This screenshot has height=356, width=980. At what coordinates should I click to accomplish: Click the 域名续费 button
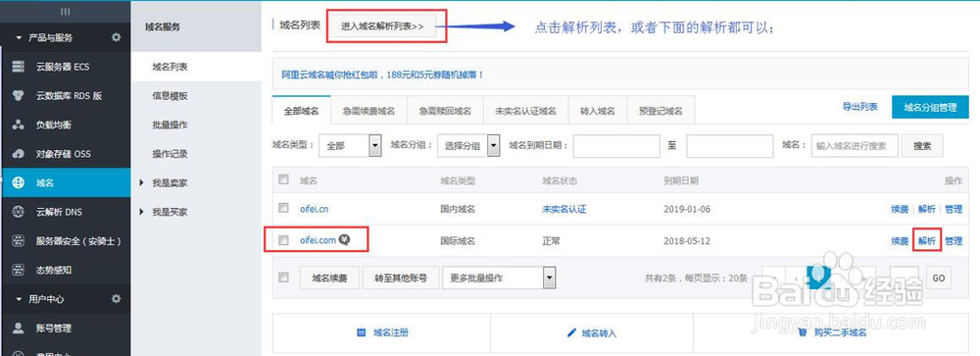pyautogui.click(x=329, y=278)
